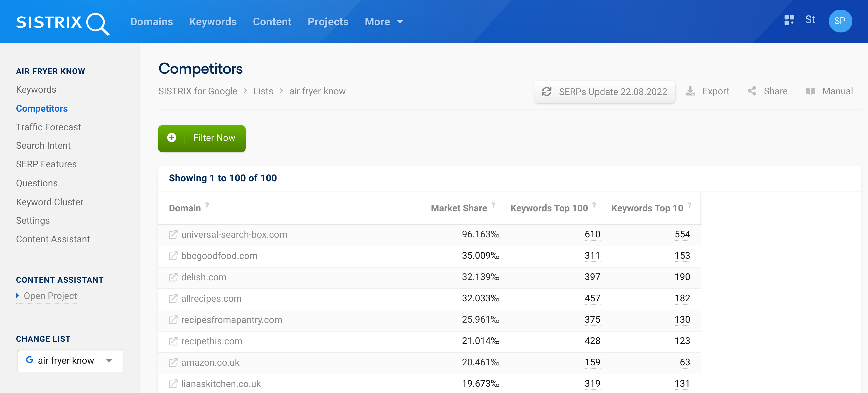
Task: Open Search Intent in the sidebar
Action: coord(43,145)
